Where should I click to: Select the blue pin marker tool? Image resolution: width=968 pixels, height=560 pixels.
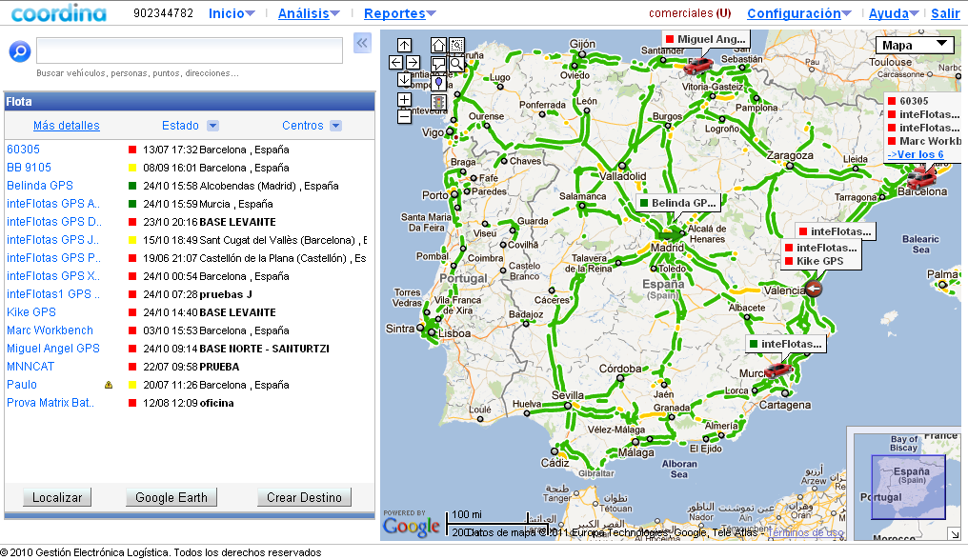point(439,83)
